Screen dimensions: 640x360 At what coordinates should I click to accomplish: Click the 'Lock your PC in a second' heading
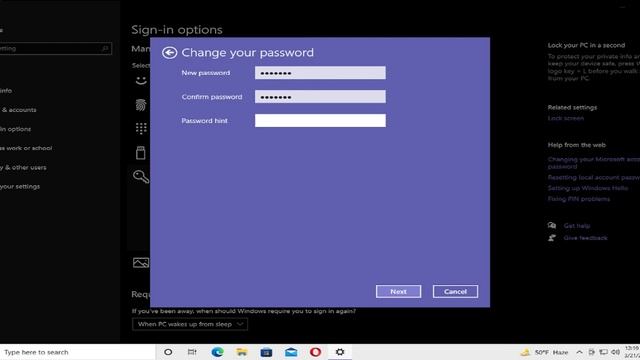(x=586, y=45)
